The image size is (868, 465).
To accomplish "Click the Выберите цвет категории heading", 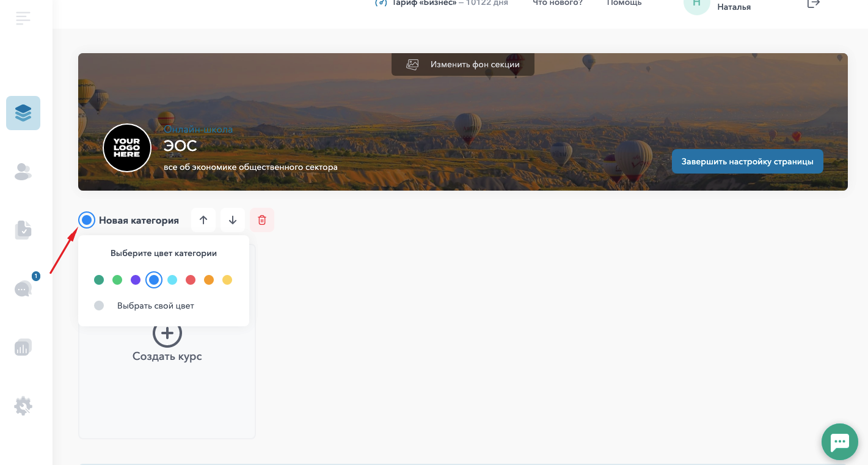I will (x=164, y=253).
